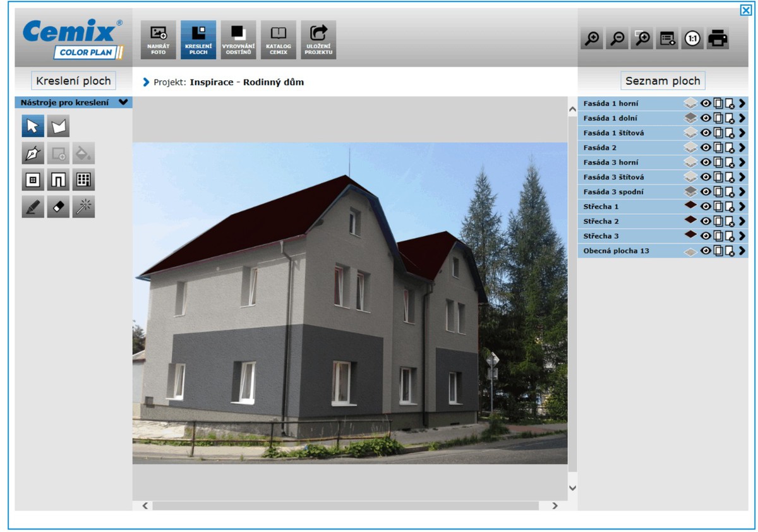Expand the Fasáda 3 spodní row arrow
Viewport: 758px width, 532px height.
click(x=742, y=191)
